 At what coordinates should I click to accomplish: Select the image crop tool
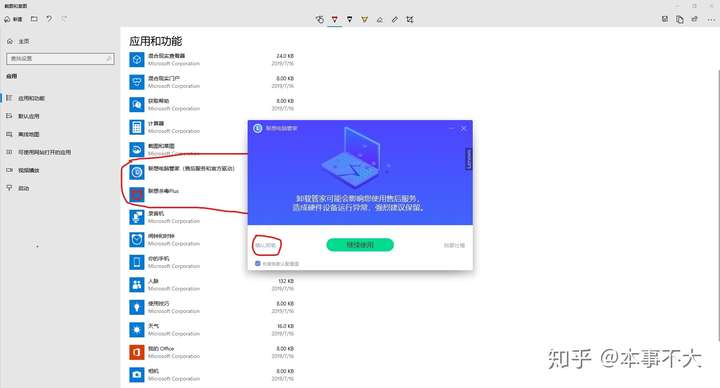pyautogui.click(x=410, y=19)
